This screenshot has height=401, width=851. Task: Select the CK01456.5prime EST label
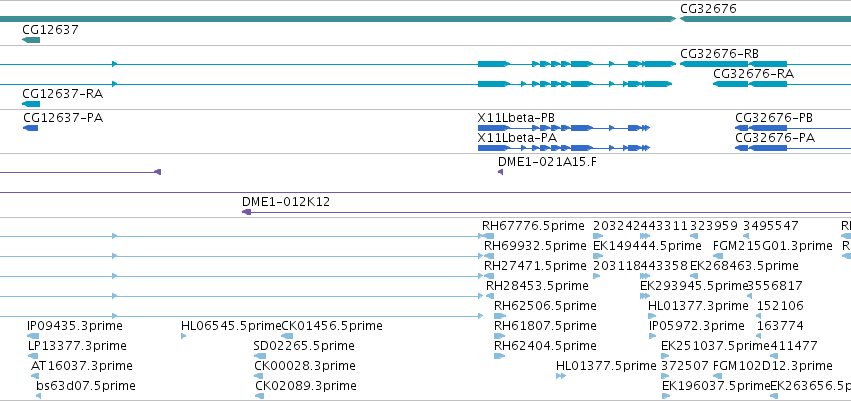(332, 326)
